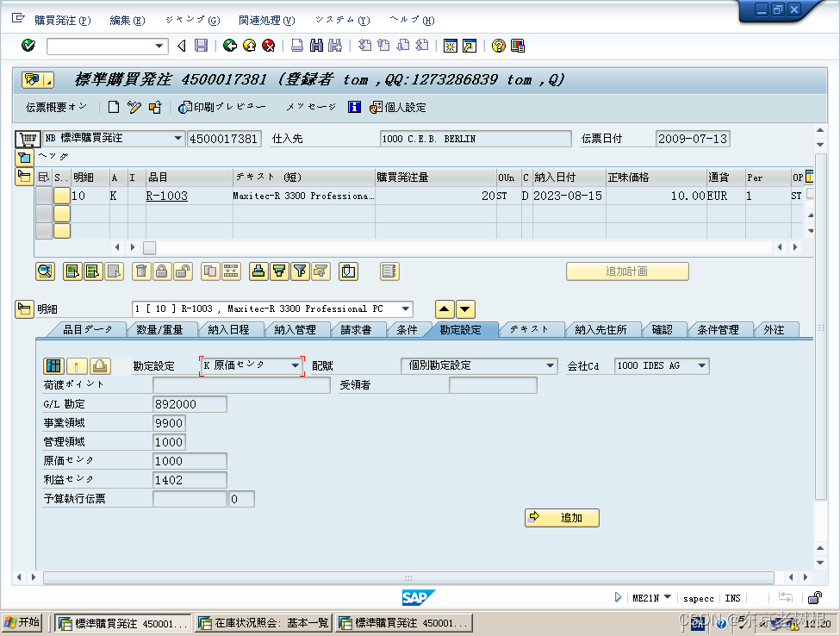The image size is (840, 636).
Task: Toggle select-all rows grid icon
Action: click(44, 177)
